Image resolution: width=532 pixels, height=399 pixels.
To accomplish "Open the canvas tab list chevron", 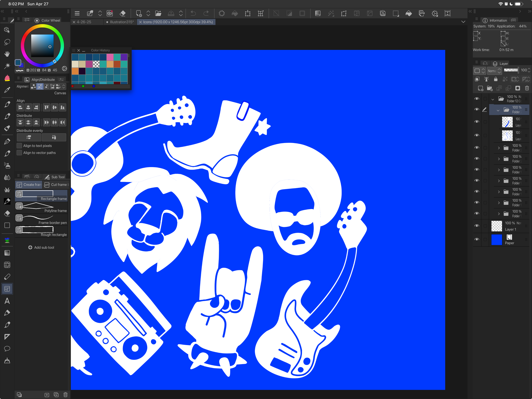I will pyautogui.click(x=463, y=22).
